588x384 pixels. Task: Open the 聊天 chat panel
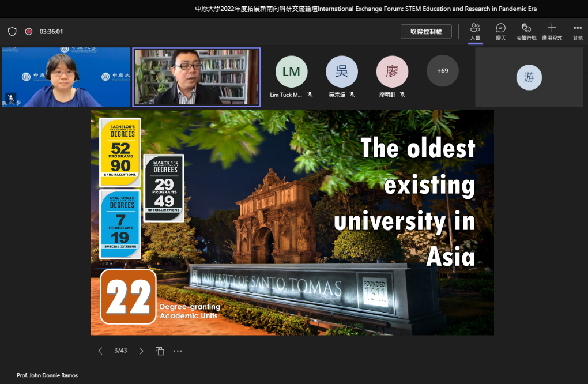(500, 32)
